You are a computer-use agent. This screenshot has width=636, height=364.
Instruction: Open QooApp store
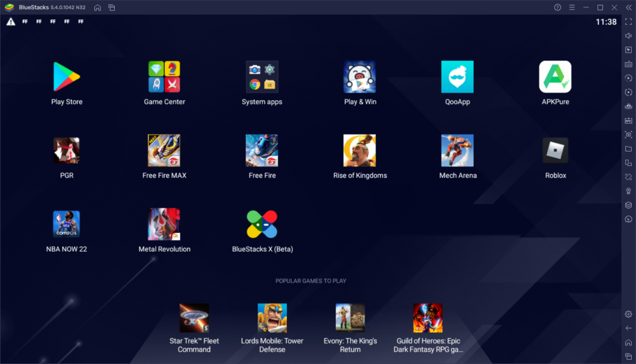click(x=457, y=76)
